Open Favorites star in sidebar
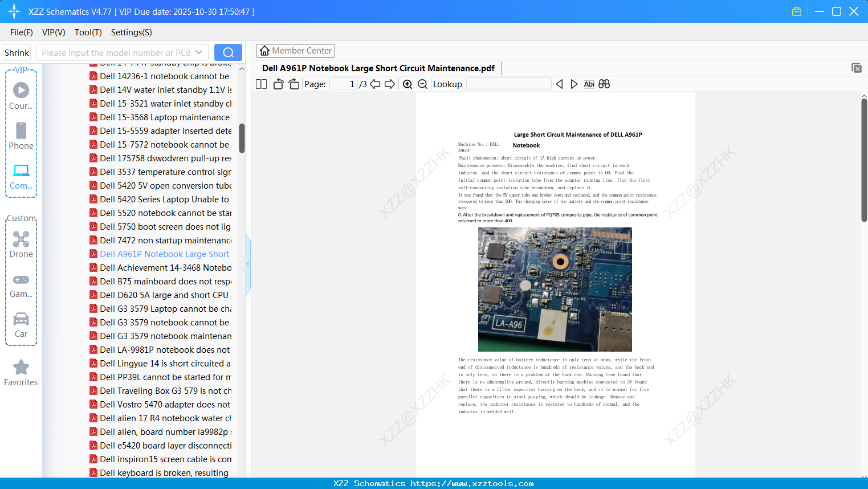The width and height of the screenshot is (868, 489). [x=21, y=373]
